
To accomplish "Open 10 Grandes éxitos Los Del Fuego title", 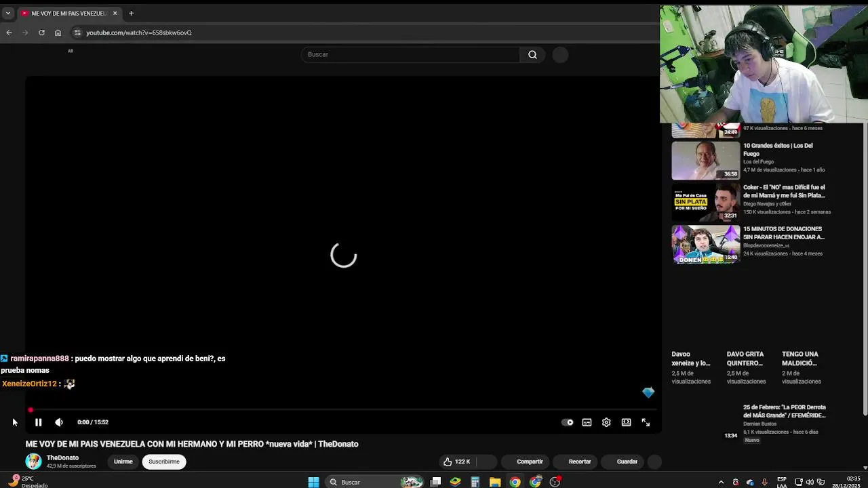I will tap(778, 150).
